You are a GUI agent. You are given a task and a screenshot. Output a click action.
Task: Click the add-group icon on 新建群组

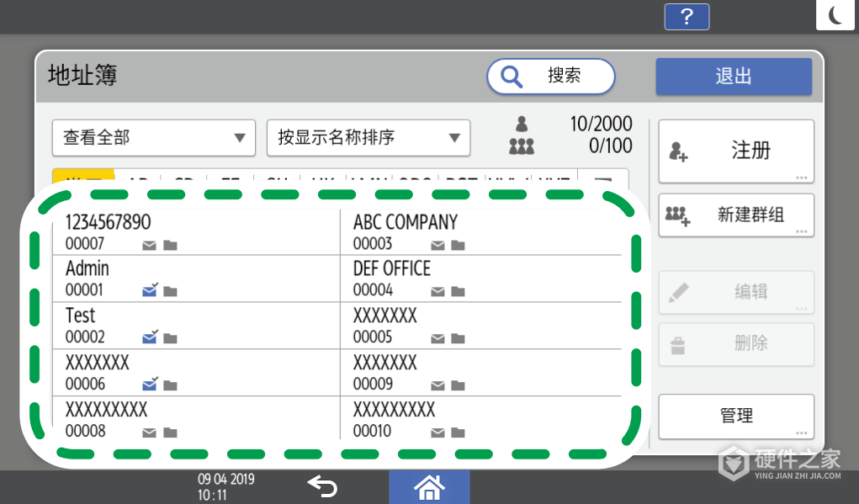677,215
